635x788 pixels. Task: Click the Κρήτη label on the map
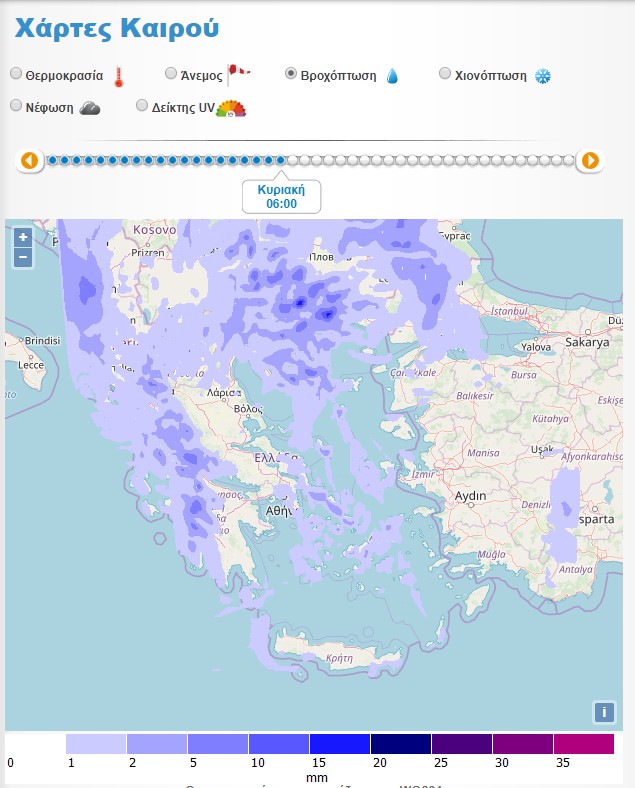pyautogui.click(x=339, y=658)
